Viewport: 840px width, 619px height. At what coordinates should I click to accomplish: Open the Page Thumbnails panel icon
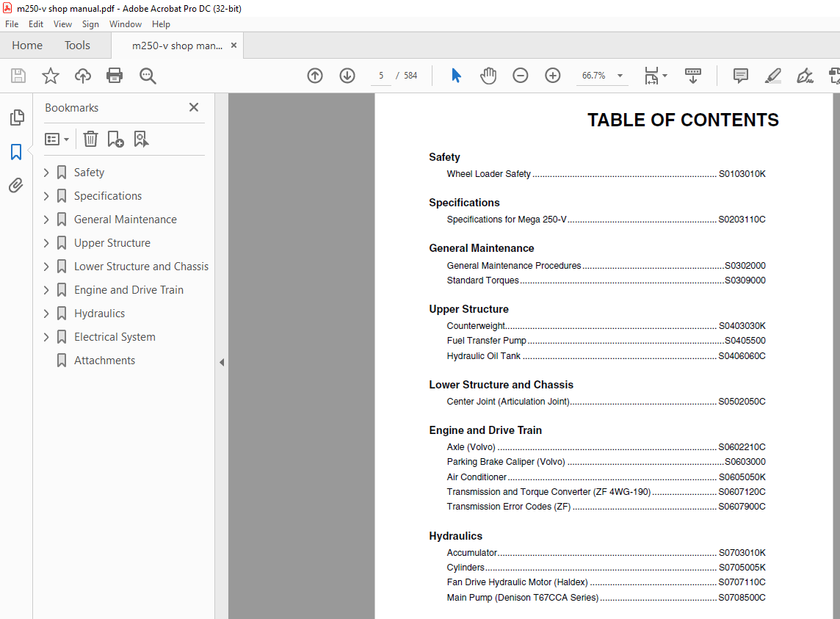pos(17,117)
